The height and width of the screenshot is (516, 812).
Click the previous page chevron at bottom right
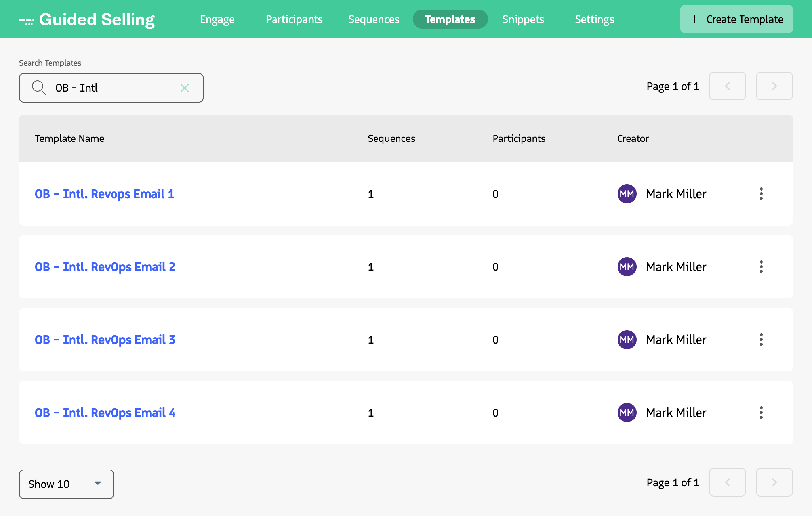728,482
